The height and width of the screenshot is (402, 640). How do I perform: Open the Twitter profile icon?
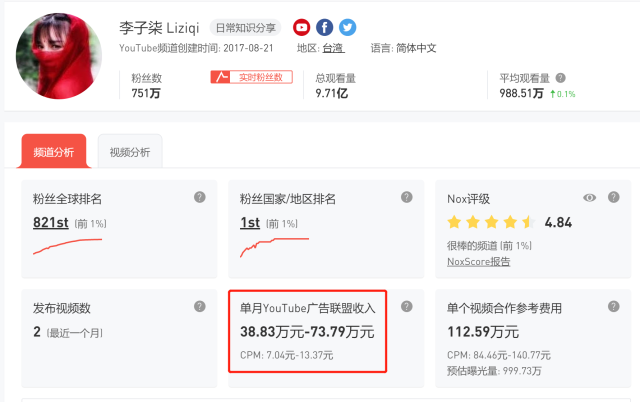click(347, 27)
